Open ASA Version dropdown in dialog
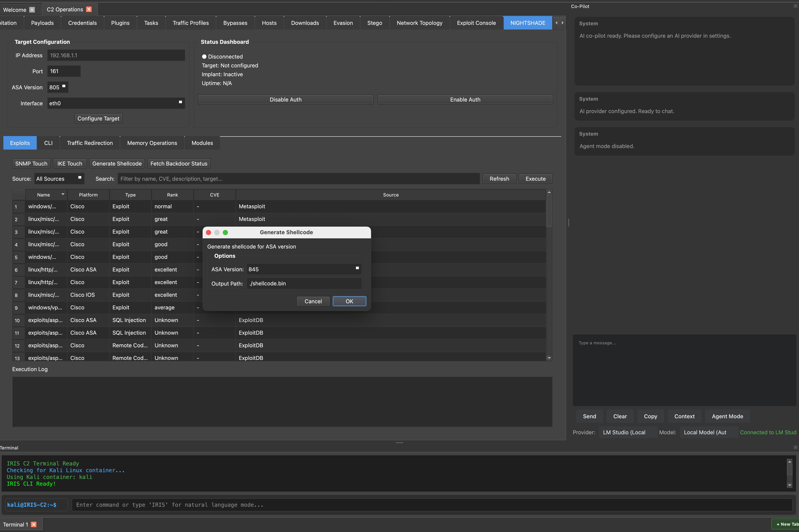 pos(357,268)
